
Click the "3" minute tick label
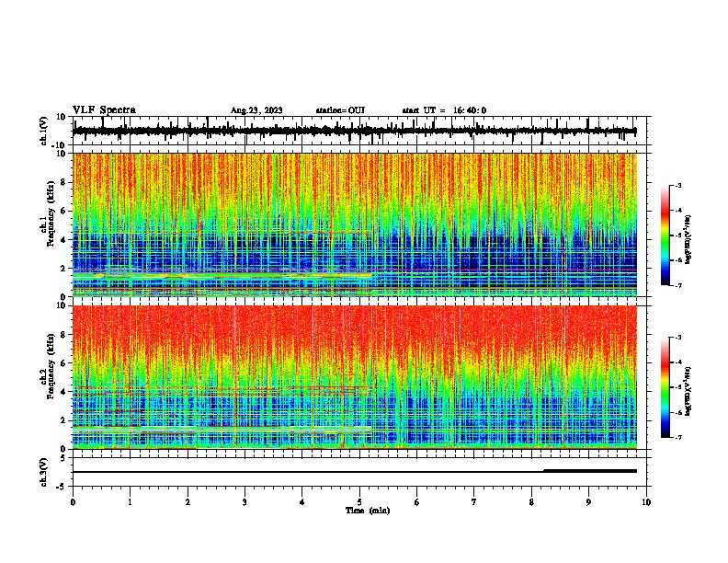[245, 502]
